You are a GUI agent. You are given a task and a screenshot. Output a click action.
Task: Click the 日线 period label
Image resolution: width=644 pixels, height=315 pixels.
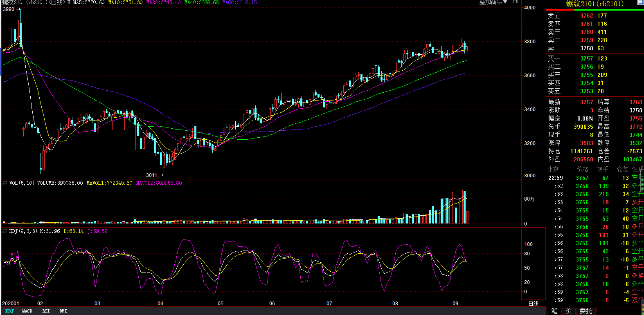click(533, 304)
